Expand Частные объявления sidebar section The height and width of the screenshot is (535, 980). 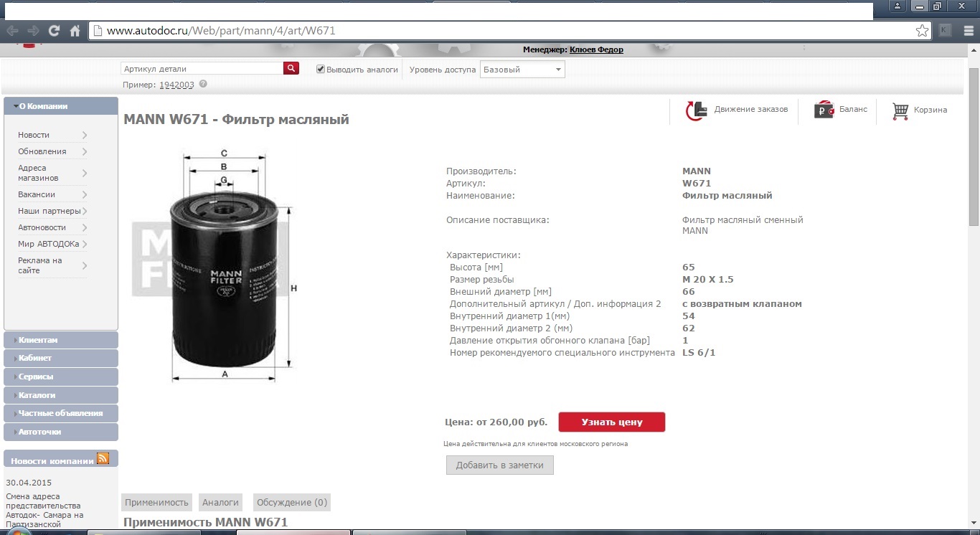(61, 413)
